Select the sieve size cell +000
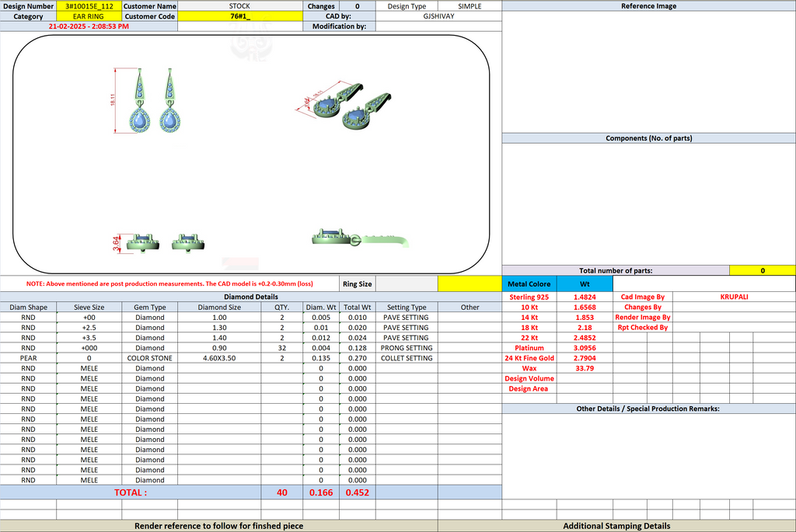Image resolution: width=796 pixels, height=532 pixels. coord(89,348)
